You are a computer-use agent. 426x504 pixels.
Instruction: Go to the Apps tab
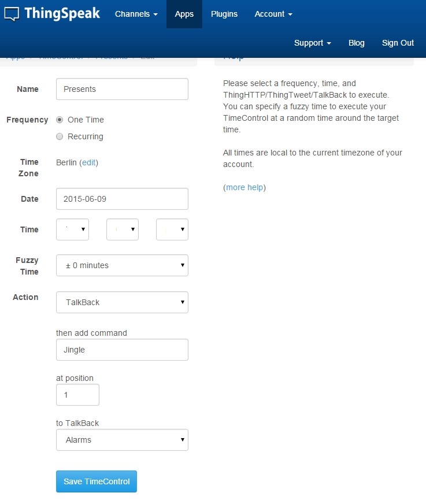point(184,14)
